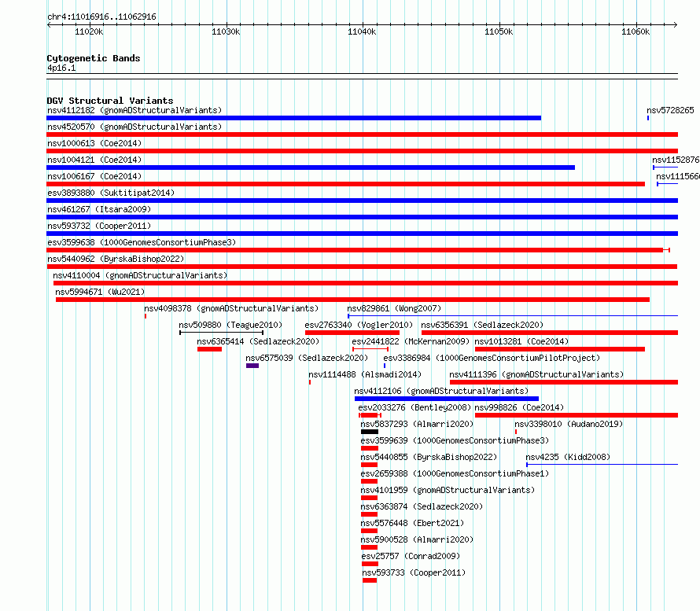Click esv25757 (Conrad2009) label

click(x=411, y=556)
